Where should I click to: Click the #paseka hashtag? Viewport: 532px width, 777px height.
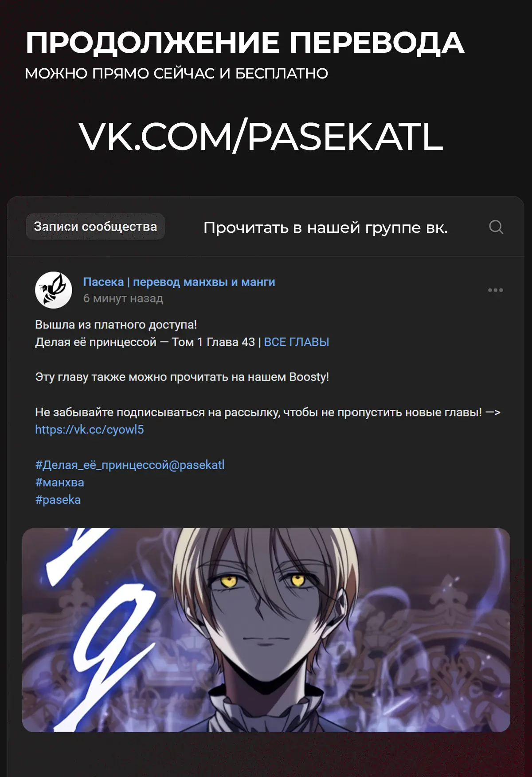click(x=58, y=500)
